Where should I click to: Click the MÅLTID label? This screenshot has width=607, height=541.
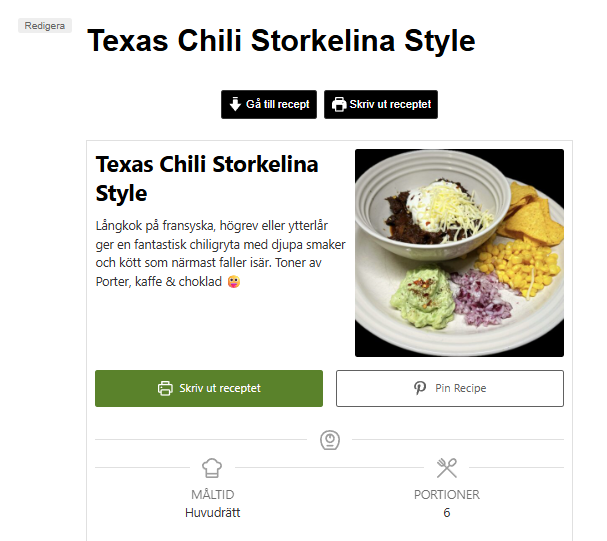[212, 495]
